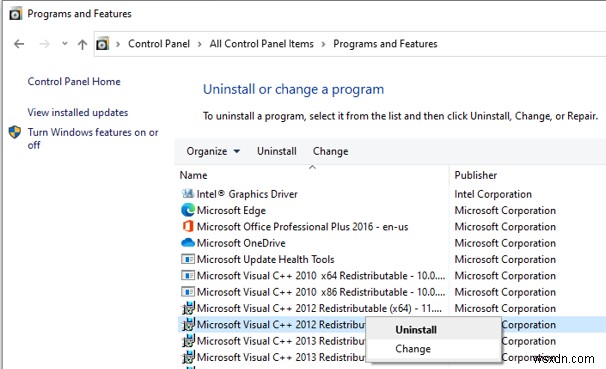Image resolution: width=606 pixels, height=369 pixels.
Task: Click the Visual C++ 2012 Redistributable (x64) icon
Action: tap(188, 308)
